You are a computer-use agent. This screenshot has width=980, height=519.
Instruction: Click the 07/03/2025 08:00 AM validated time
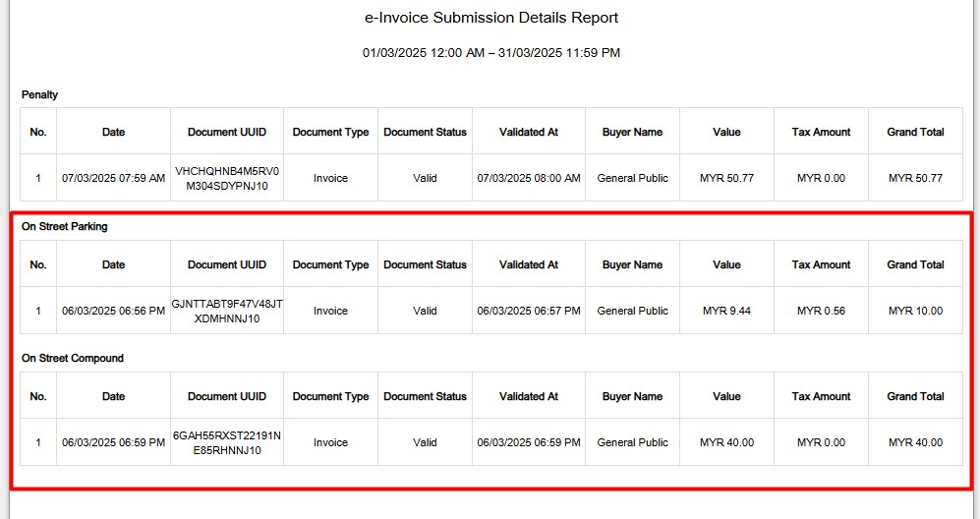[x=529, y=178]
